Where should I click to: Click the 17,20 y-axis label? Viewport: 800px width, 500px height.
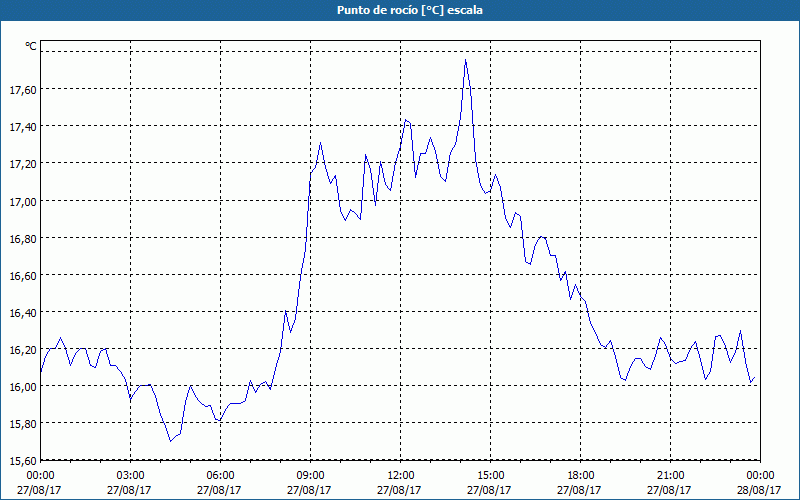[23, 164]
